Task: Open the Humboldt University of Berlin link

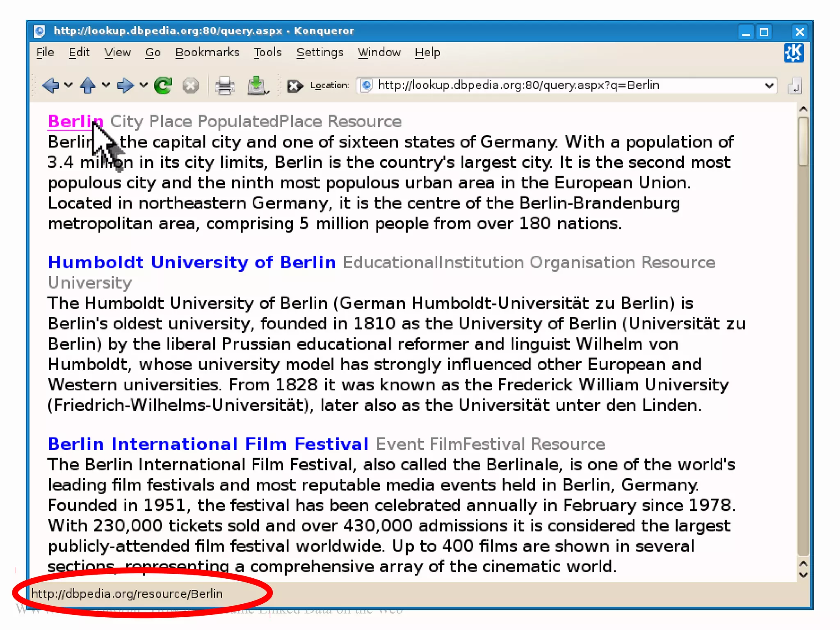Action: point(192,262)
